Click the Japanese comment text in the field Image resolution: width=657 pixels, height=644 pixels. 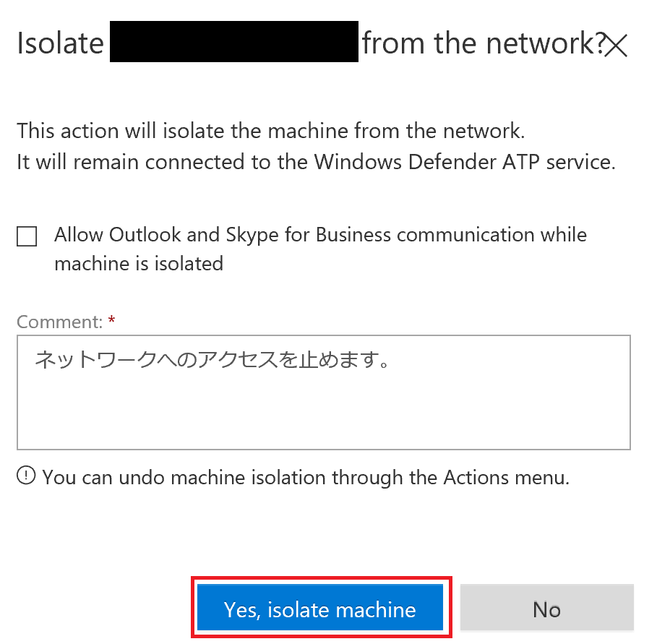click(x=212, y=360)
